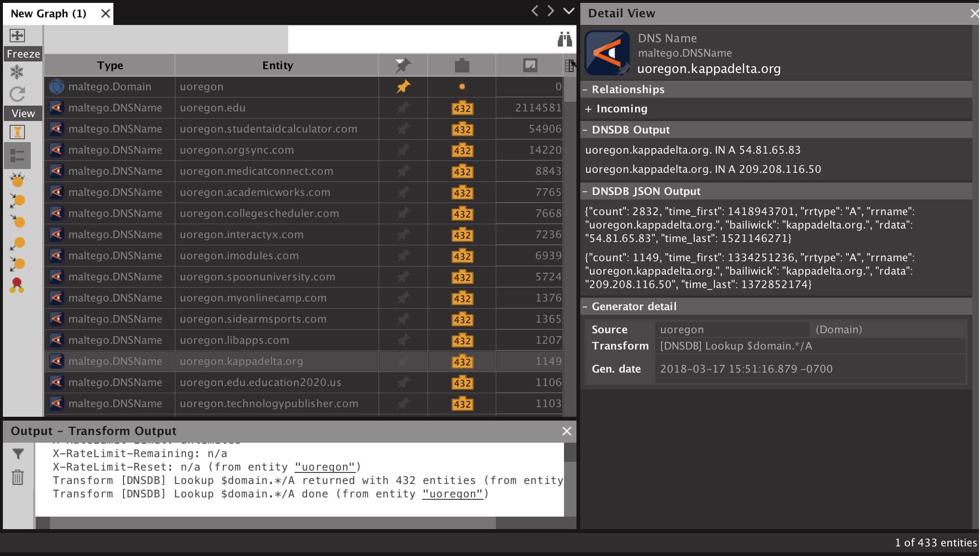
Task: Click the "uoregon" link on X-RateLimit-Reset line
Action: point(325,467)
